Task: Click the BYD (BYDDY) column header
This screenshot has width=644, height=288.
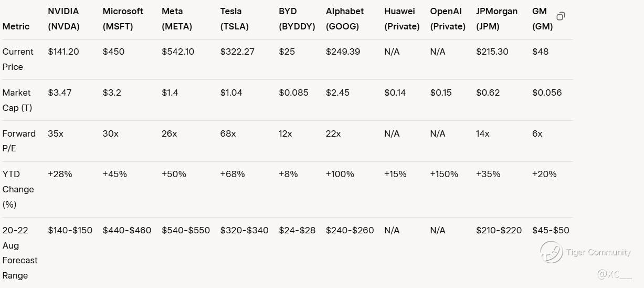Action: 297,19
